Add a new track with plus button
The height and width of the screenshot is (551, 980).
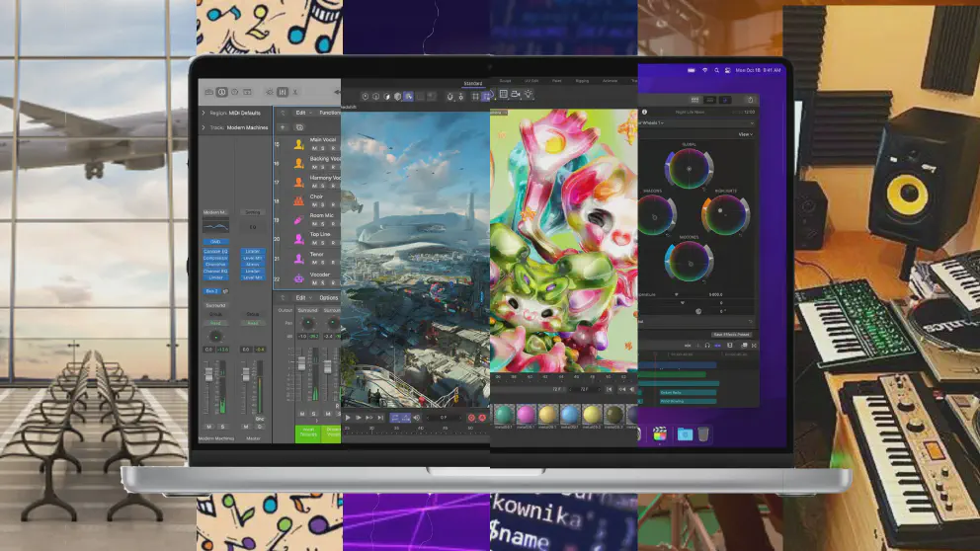(283, 127)
